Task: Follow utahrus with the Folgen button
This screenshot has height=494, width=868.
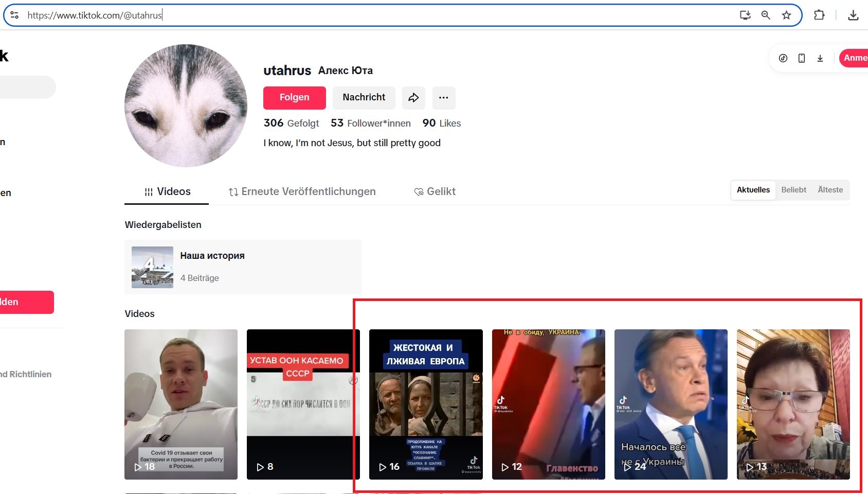Action: (x=295, y=98)
